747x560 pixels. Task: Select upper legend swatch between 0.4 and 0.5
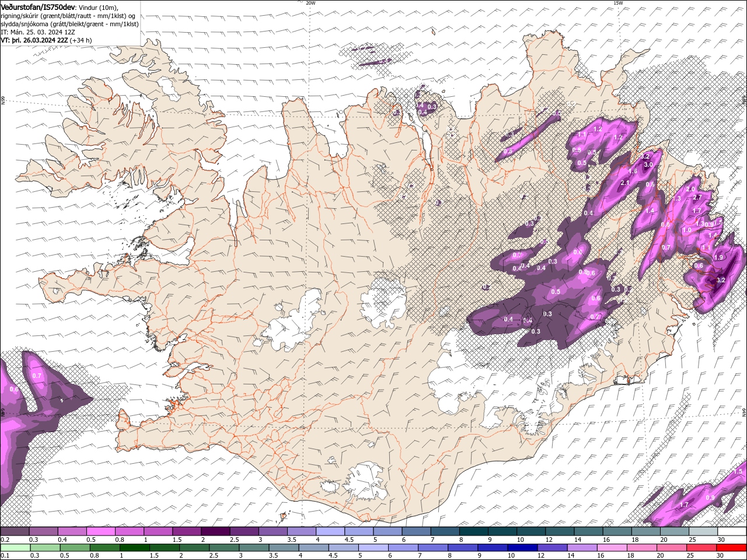(72, 531)
